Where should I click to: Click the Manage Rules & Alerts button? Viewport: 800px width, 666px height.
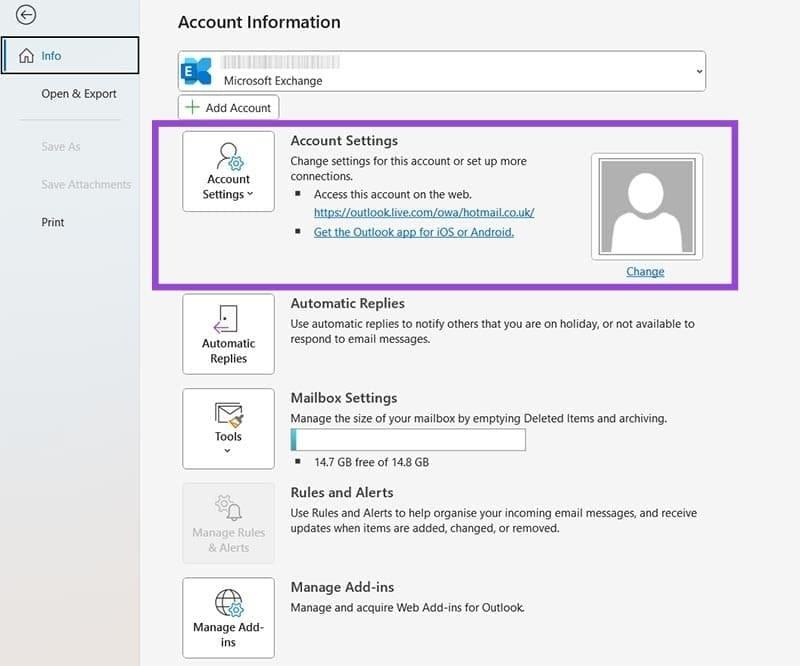pyautogui.click(x=228, y=524)
